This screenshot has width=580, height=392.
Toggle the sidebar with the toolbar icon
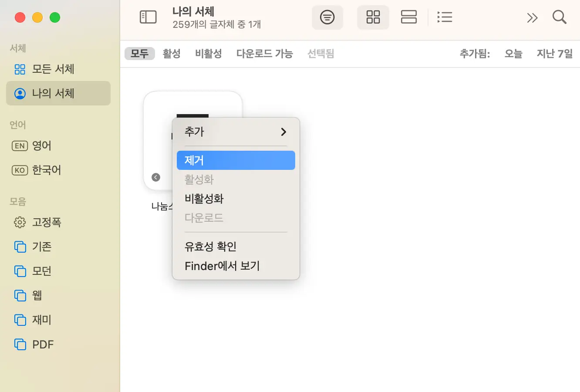point(148,17)
